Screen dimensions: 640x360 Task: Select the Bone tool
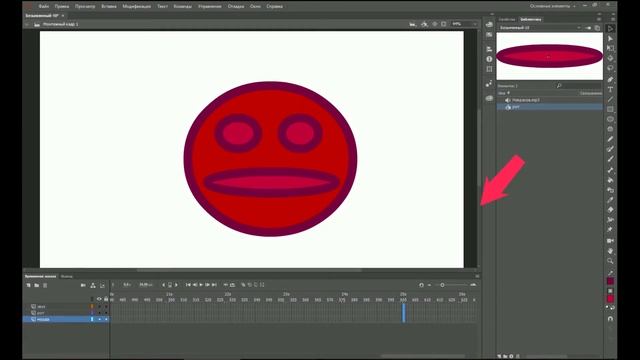[610, 170]
